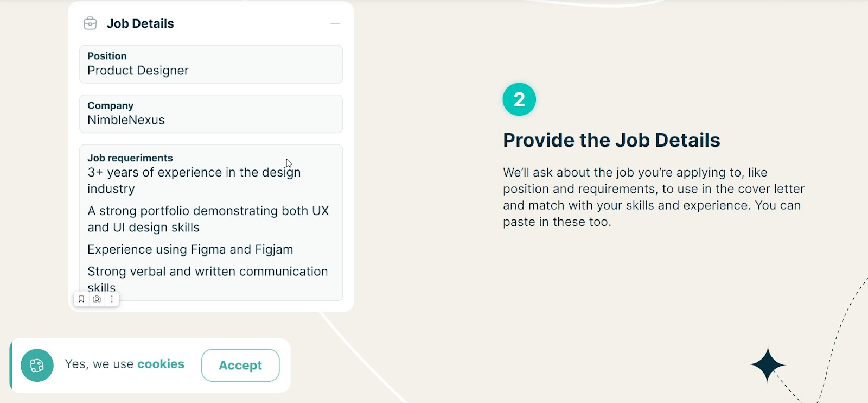Open the three-dot more options menu
This screenshot has width=868, height=403.
pyautogui.click(x=112, y=299)
